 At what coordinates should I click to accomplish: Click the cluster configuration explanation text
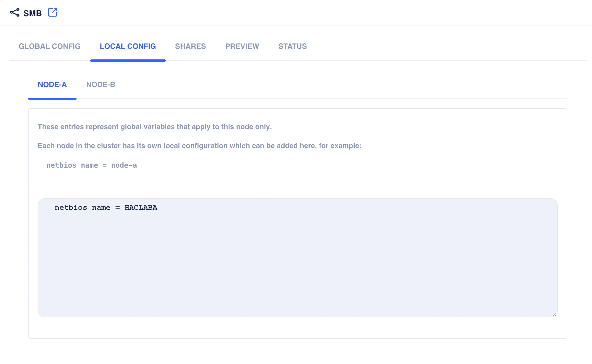point(199,146)
